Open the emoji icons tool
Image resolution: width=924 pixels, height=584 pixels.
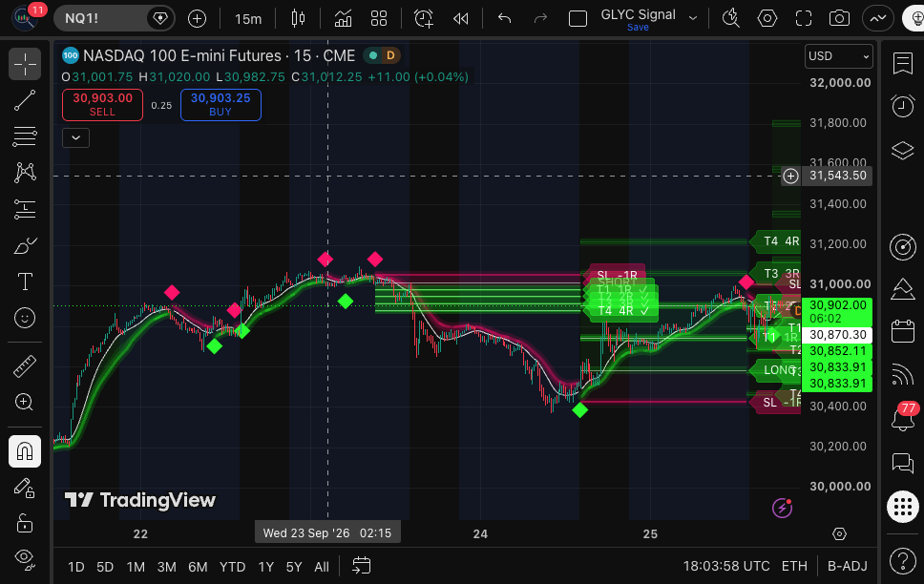pyautogui.click(x=25, y=318)
